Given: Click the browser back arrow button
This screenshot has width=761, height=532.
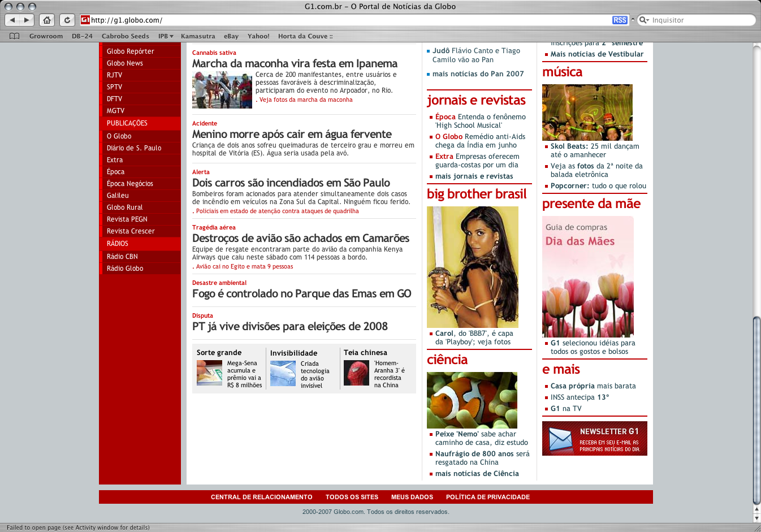Looking at the screenshot, I should [12, 20].
